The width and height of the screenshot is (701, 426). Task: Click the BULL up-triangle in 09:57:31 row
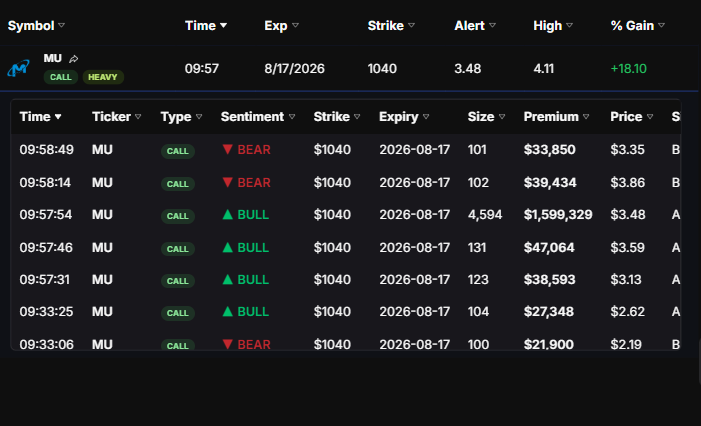click(228, 279)
